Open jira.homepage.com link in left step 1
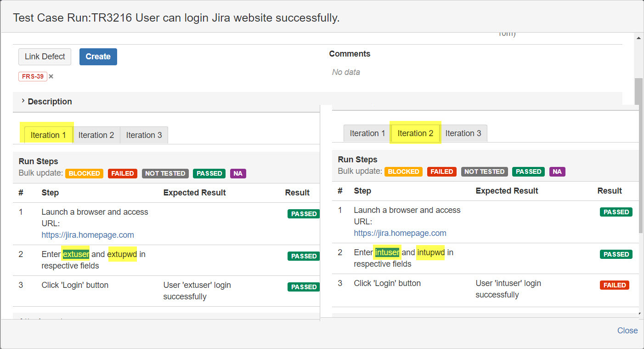 [88, 235]
